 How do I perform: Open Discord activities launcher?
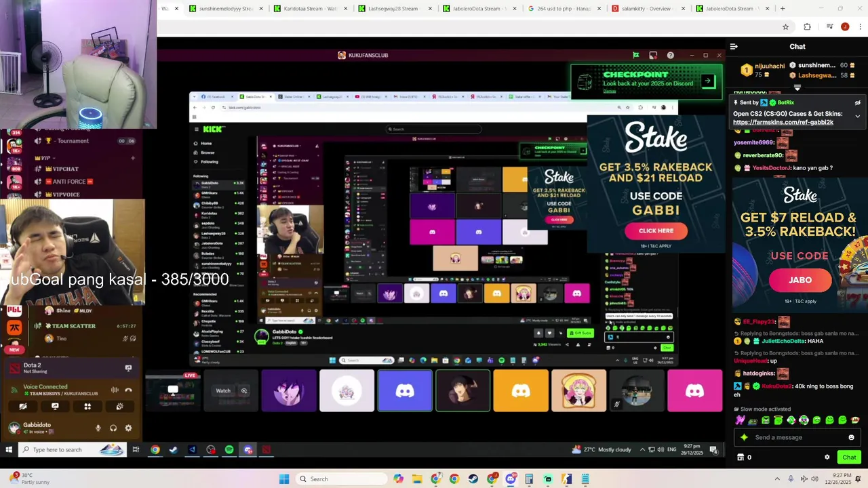click(x=87, y=407)
